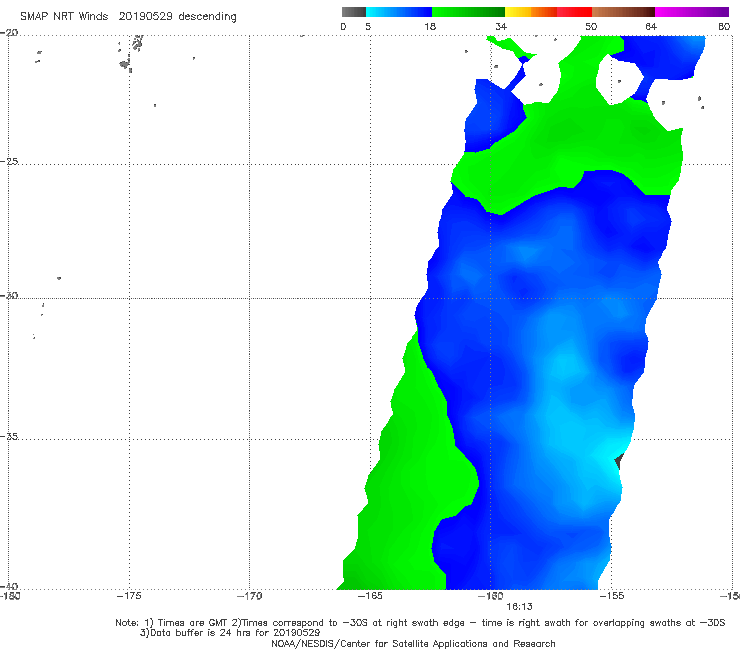Click the swath time stamp '16:13'
Viewport: 740px width, 650px height.
pos(520,607)
